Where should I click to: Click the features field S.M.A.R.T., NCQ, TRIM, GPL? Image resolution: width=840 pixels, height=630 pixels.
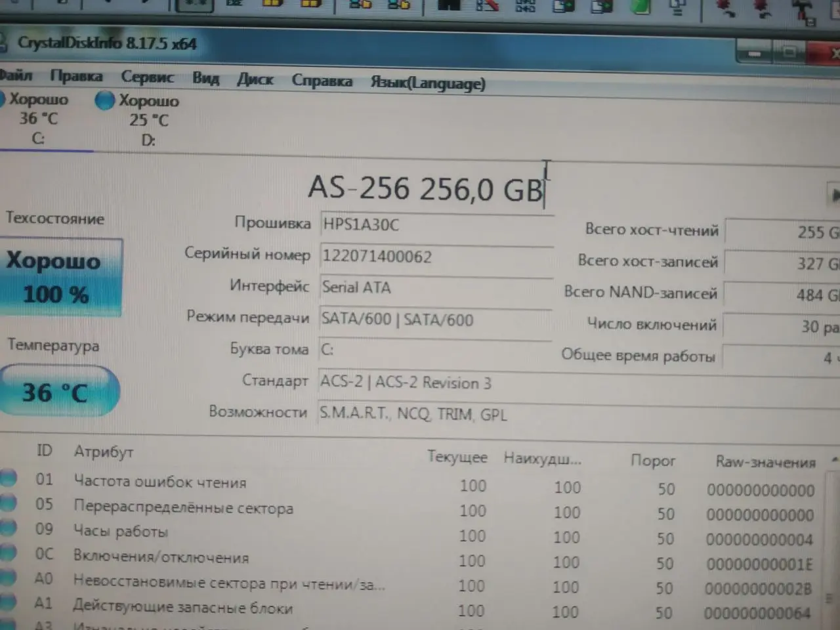577,415
